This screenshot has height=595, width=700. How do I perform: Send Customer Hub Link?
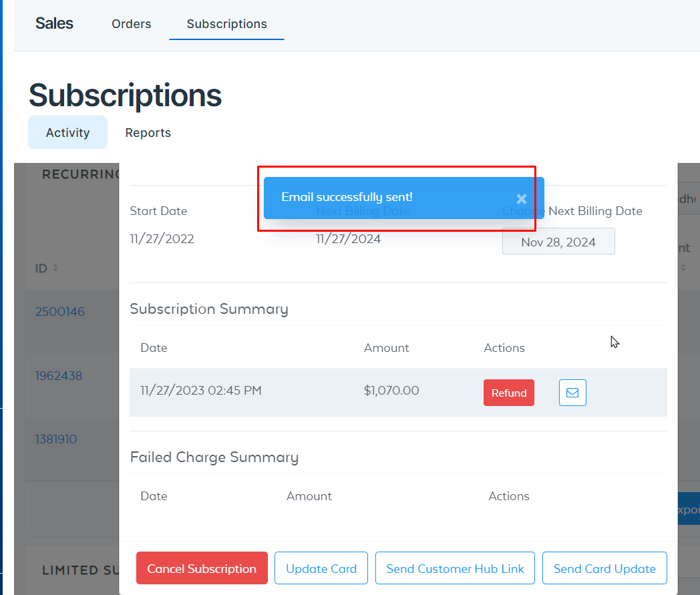pyautogui.click(x=455, y=568)
